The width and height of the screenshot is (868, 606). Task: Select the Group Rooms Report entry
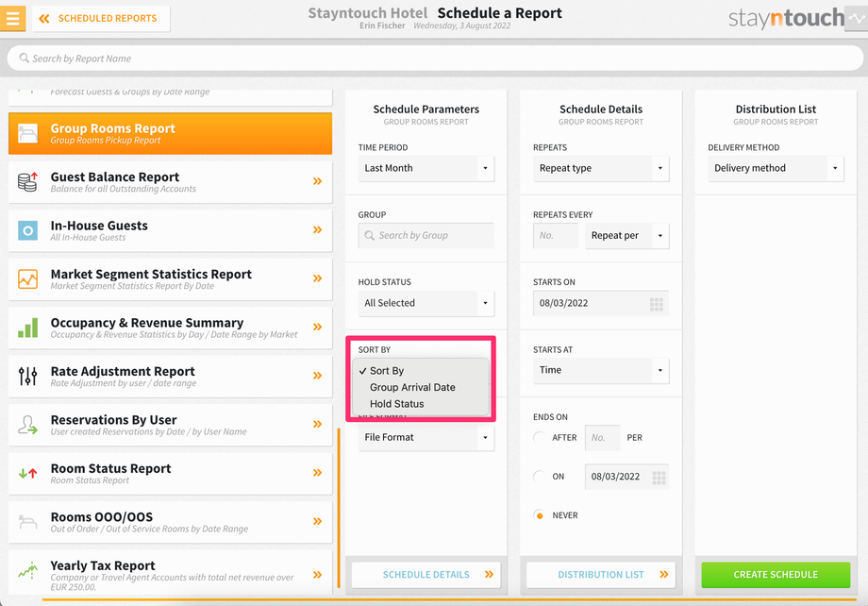point(170,133)
